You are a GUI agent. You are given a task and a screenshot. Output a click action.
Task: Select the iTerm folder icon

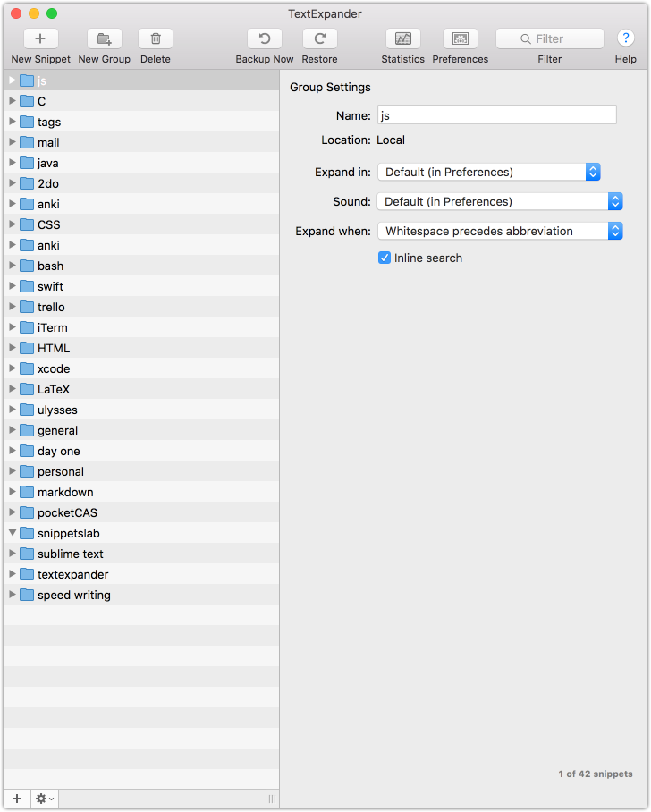coord(27,327)
